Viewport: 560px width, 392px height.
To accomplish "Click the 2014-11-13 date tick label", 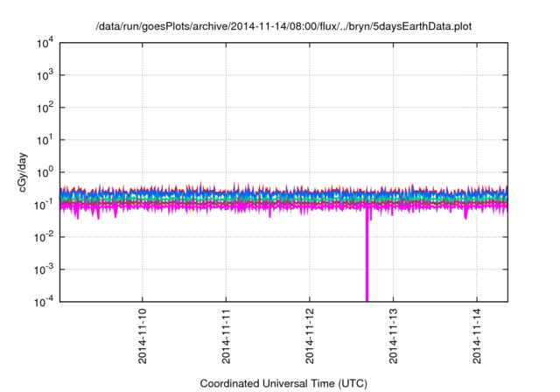I will click(x=393, y=336).
